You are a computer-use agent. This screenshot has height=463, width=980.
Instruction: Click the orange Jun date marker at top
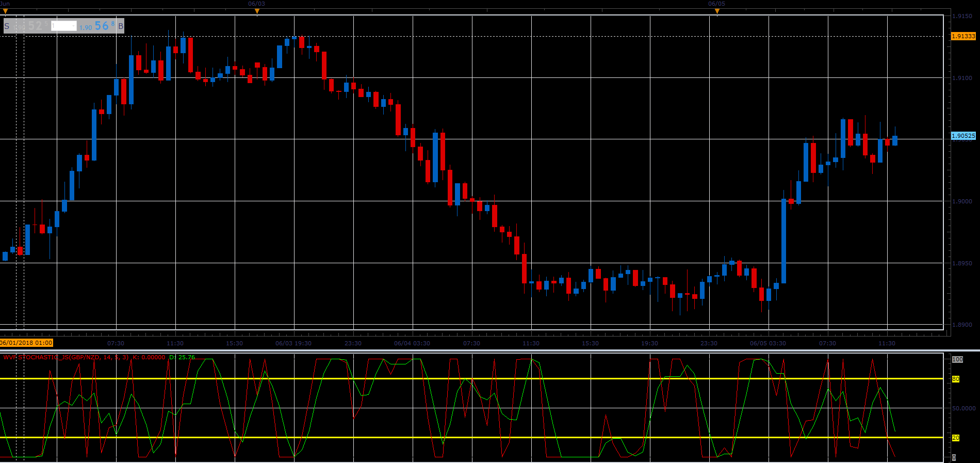pyautogui.click(x=5, y=11)
